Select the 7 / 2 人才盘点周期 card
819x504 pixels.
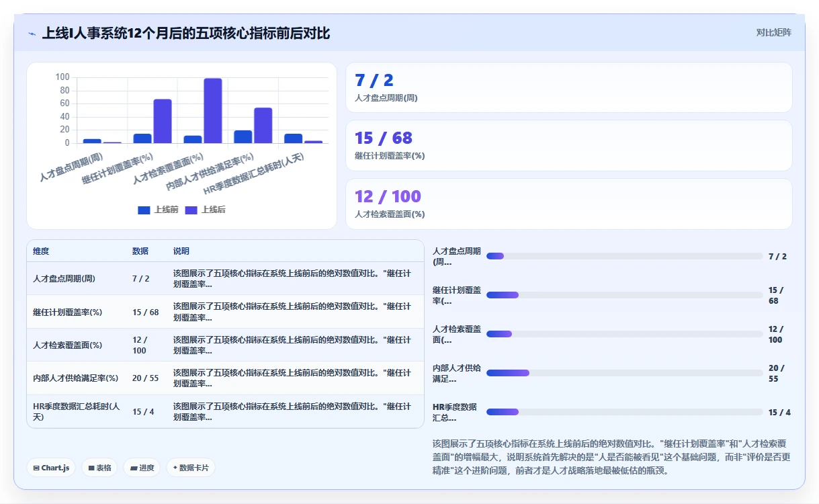(x=568, y=87)
